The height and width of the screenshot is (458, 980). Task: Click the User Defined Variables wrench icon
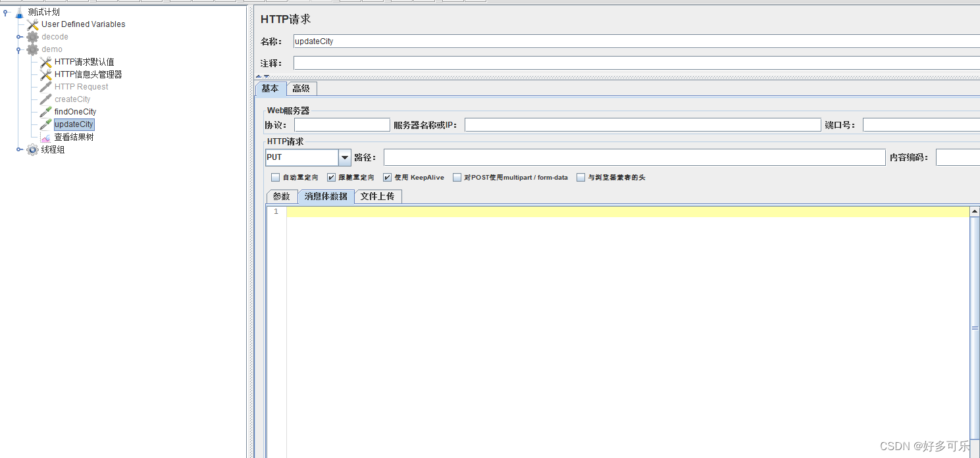click(32, 24)
